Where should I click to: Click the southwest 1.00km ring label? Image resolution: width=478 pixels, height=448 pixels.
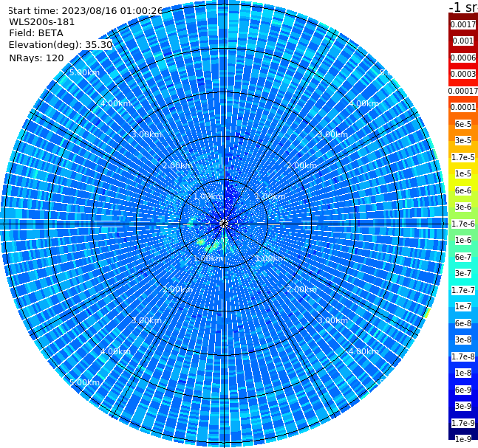pyautogui.click(x=209, y=258)
